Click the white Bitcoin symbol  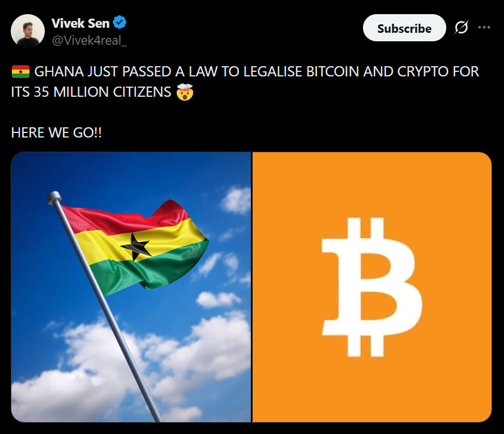point(372,287)
